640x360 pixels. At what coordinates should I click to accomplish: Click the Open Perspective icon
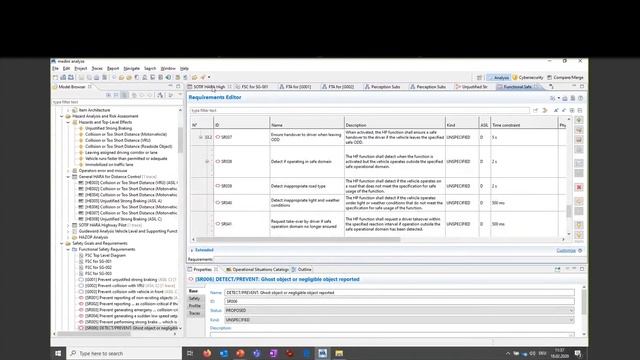[x=479, y=77]
